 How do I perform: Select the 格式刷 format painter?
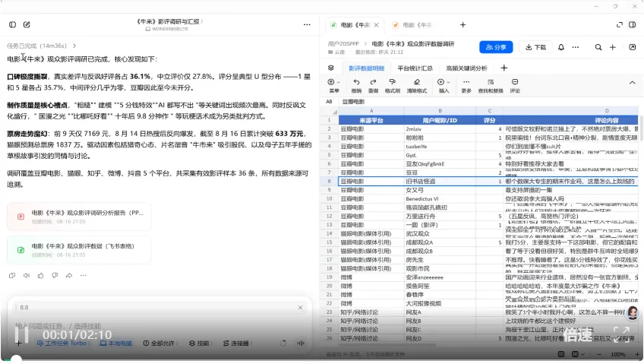pos(392,86)
